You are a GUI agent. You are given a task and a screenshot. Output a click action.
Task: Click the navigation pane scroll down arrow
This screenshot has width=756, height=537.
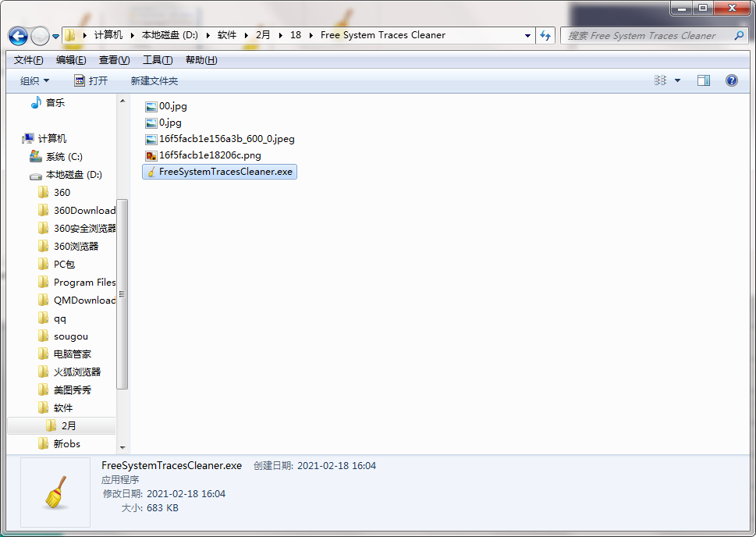click(x=122, y=448)
